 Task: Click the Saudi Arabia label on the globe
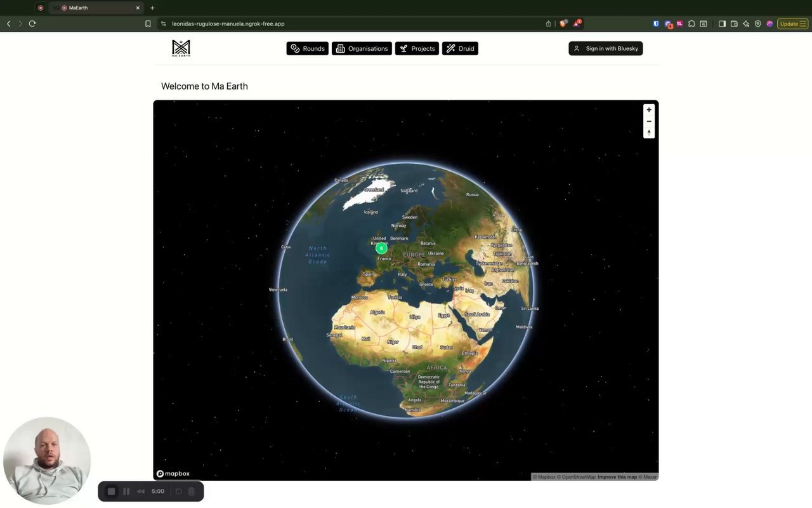click(x=477, y=314)
